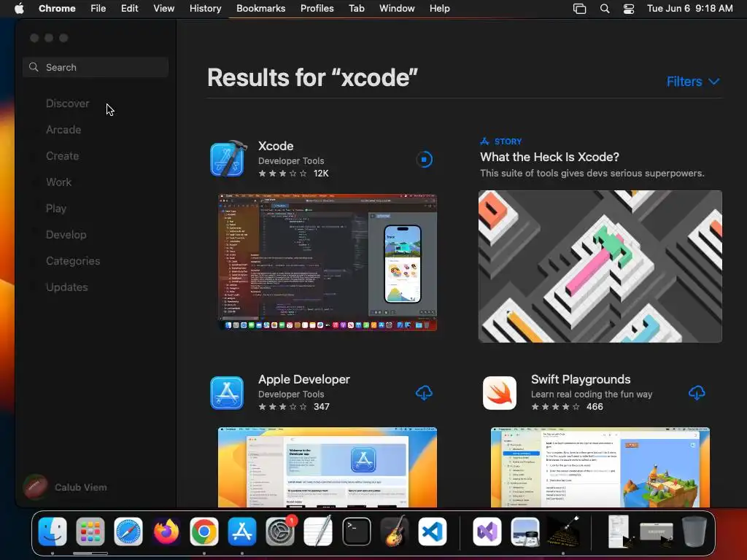Open the Apple menu
Viewport: 747px width, 560px height.
19,9
